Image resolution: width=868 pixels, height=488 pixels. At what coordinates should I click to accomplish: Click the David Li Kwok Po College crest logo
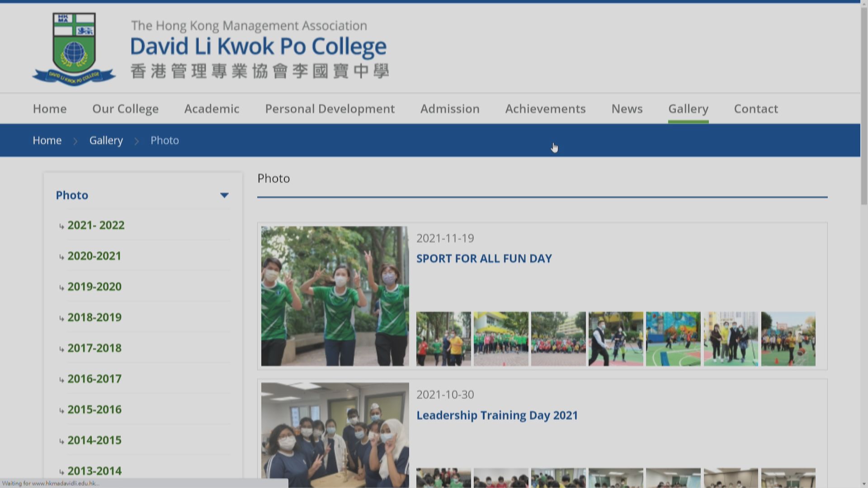click(74, 49)
